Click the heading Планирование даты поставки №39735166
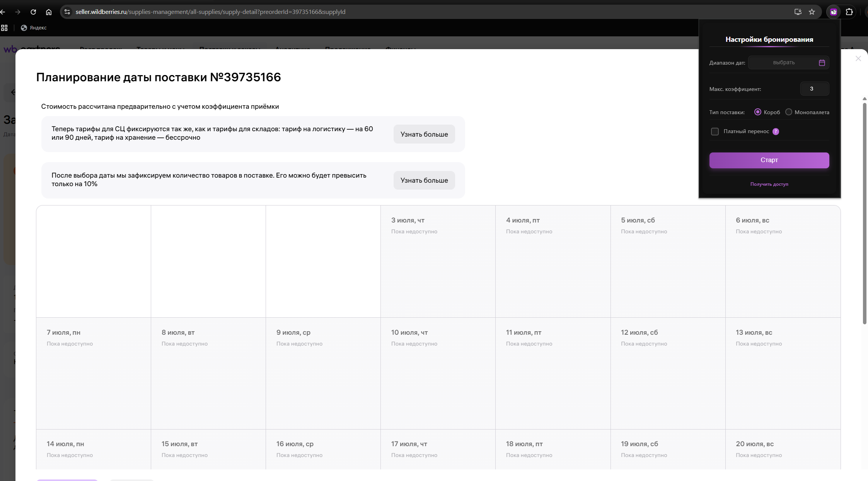 pos(159,77)
